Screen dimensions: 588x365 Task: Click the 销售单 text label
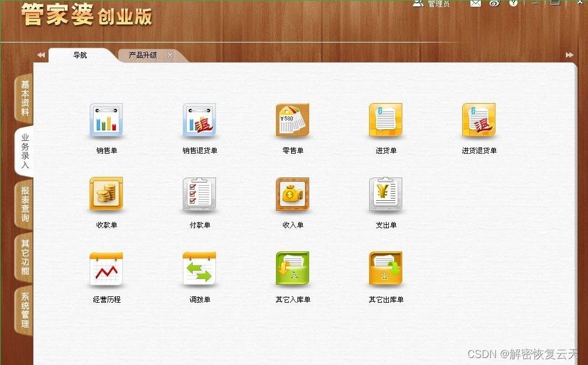coord(107,150)
